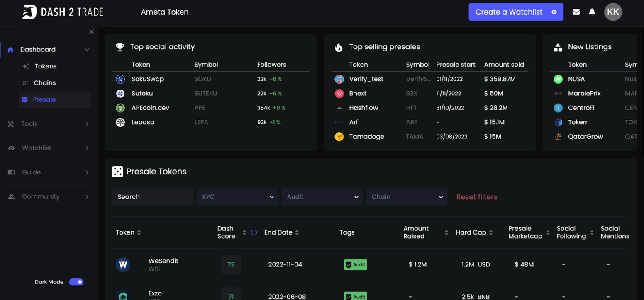Click Create a Watchlist button

pyautogui.click(x=516, y=12)
